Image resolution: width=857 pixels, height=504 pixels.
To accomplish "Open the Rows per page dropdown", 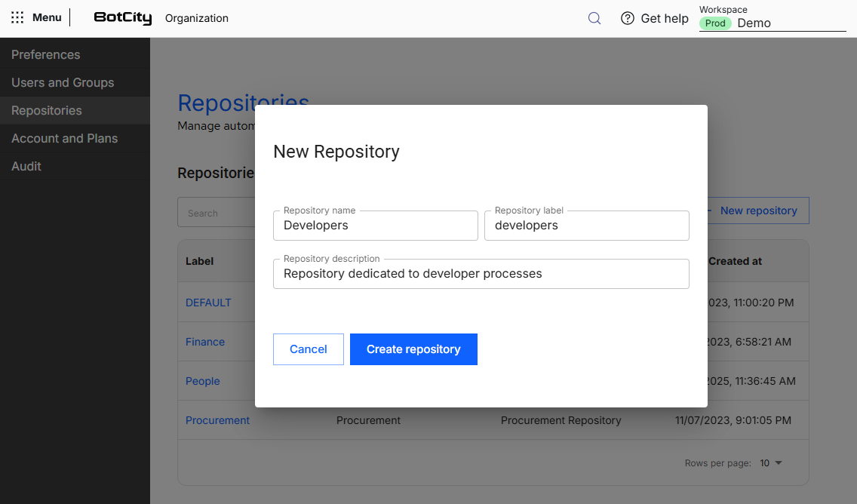I will [x=771, y=463].
